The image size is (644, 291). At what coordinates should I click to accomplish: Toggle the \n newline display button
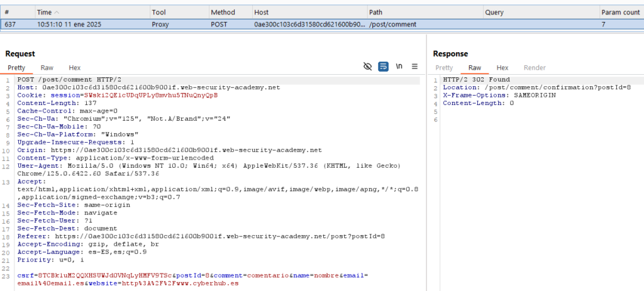(399, 67)
